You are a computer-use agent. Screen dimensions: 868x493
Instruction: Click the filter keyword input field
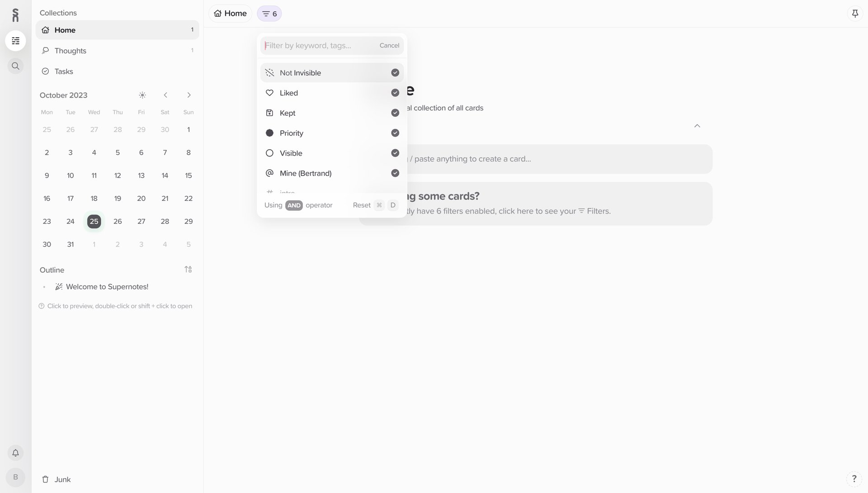(x=316, y=45)
